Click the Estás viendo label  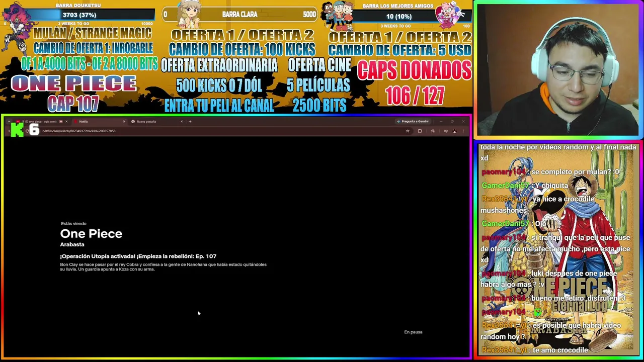point(73,224)
